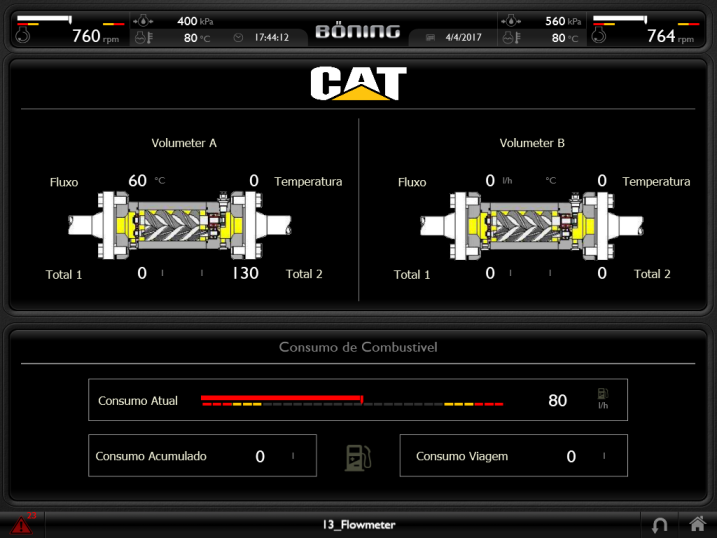The height and width of the screenshot is (538, 717).
Task: Click the right oil pressure icon
Action: point(511,21)
